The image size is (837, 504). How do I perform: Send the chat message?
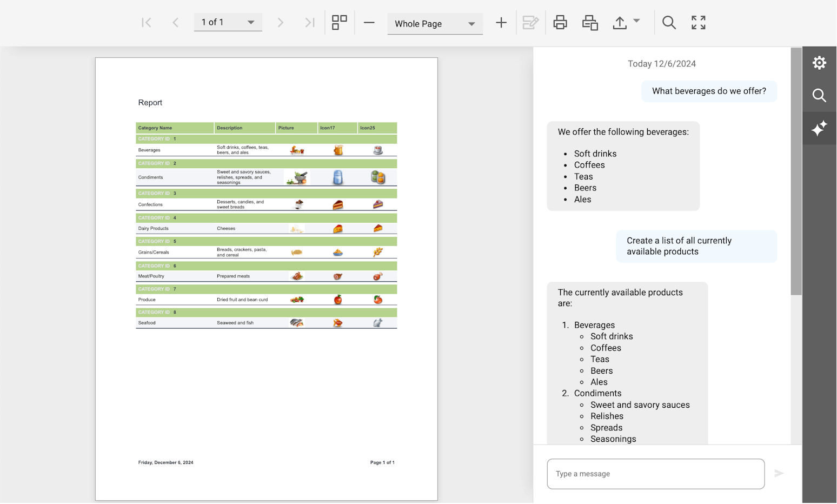779,473
